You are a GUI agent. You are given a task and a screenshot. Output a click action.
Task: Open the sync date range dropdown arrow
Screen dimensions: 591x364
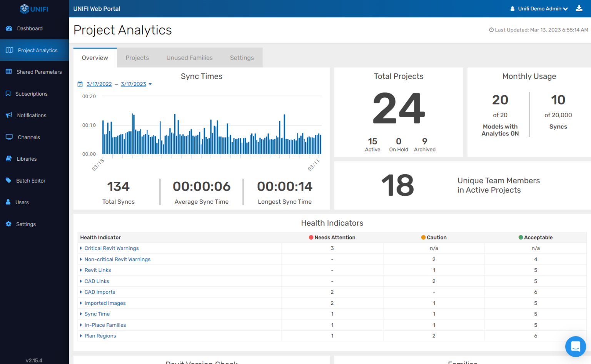pyautogui.click(x=150, y=84)
